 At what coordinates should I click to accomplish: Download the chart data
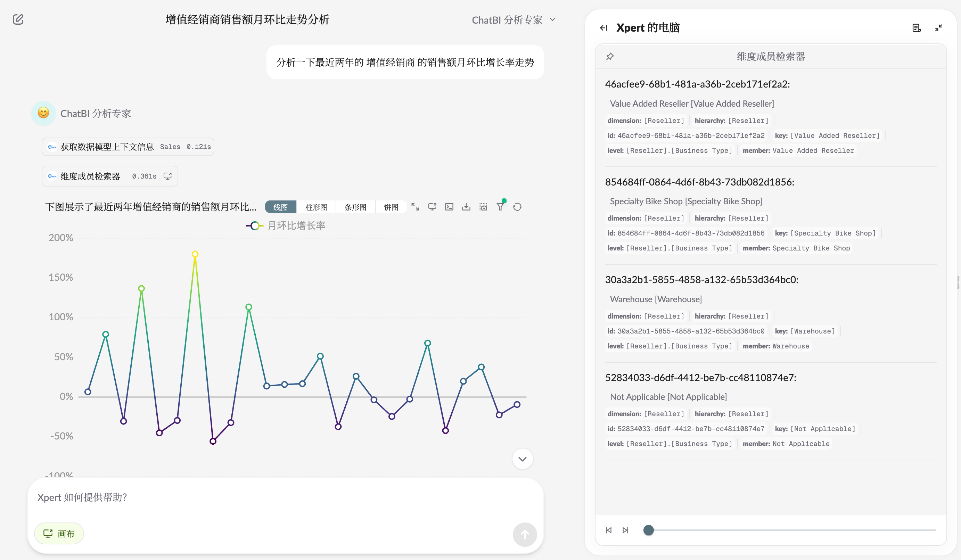(466, 207)
